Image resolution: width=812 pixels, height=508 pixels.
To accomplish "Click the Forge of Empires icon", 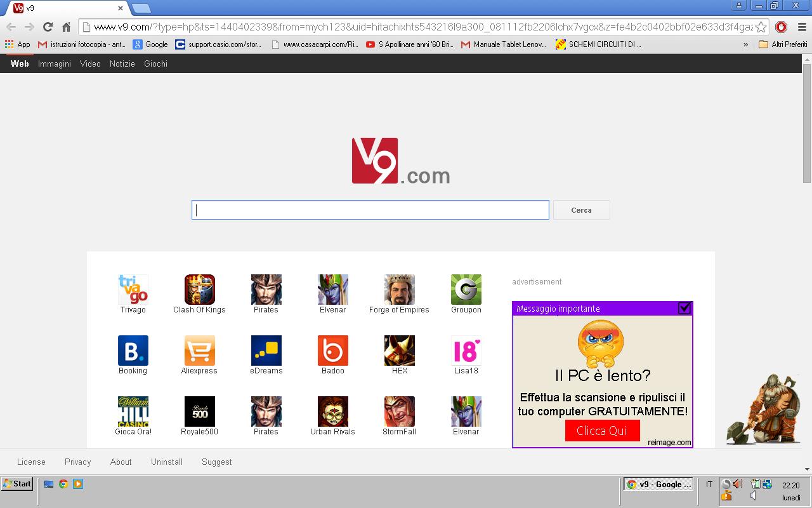I will [399, 290].
